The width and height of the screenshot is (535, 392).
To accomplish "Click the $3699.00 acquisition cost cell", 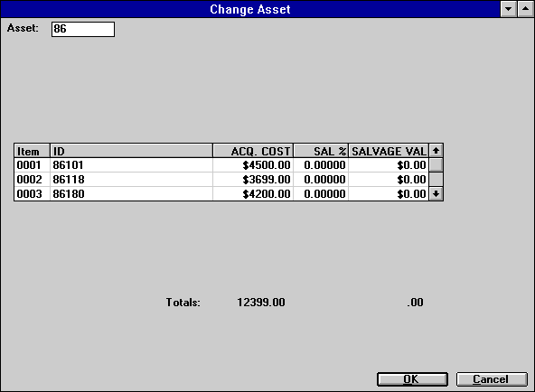I will pyautogui.click(x=253, y=180).
